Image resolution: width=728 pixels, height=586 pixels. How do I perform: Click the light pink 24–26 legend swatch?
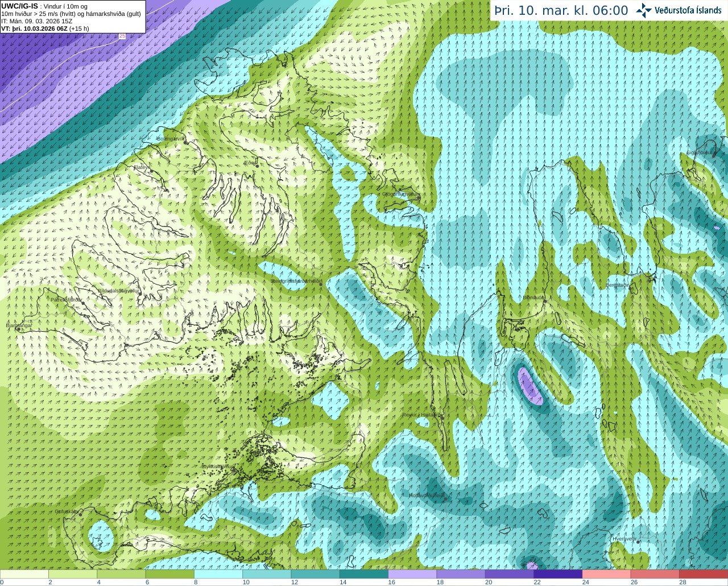tap(606, 574)
